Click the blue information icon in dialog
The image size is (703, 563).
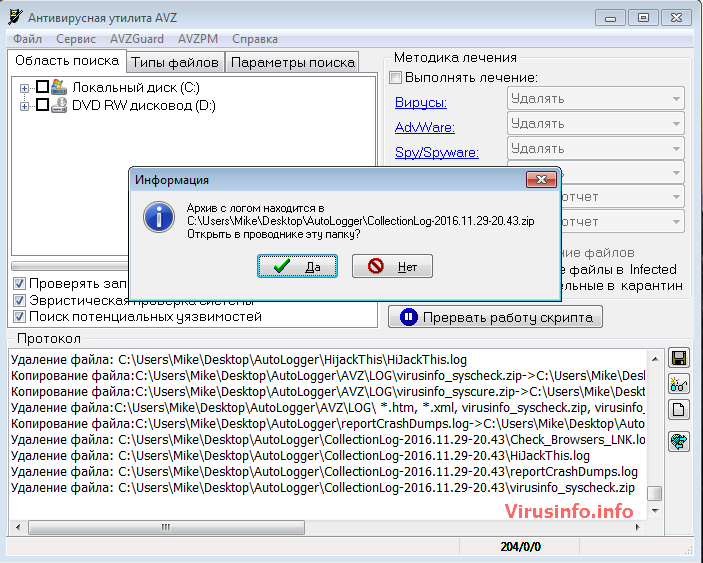(159, 217)
